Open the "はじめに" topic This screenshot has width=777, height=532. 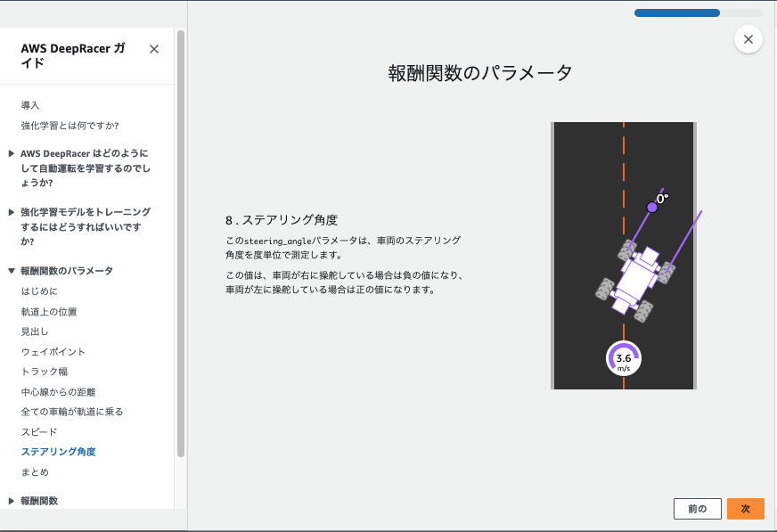coord(40,291)
